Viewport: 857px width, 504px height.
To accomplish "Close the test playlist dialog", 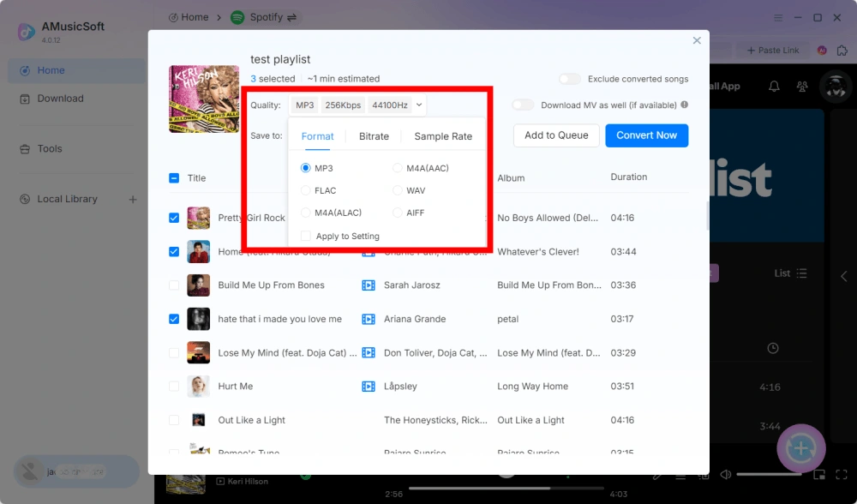I will pyautogui.click(x=697, y=40).
